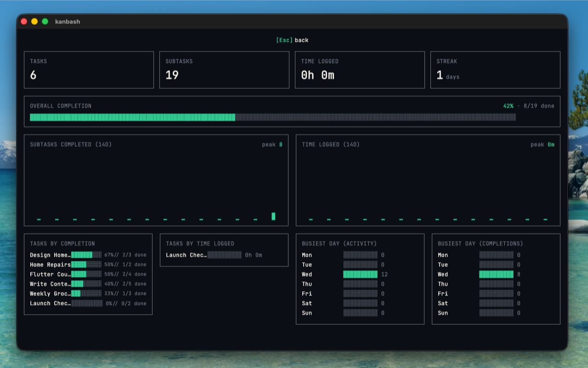Click the OVERALL COMPLETION heading

[x=61, y=106]
